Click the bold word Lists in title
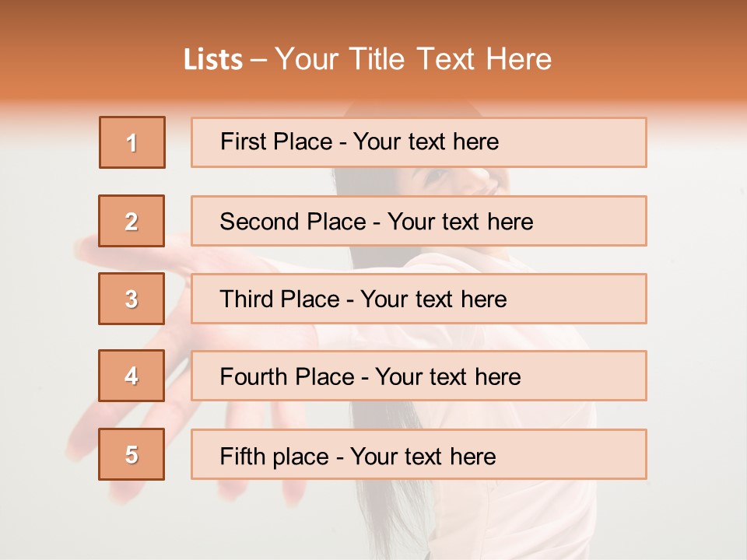Viewport: 747px width, 560px height. pyautogui.click(x=213, y=60)
